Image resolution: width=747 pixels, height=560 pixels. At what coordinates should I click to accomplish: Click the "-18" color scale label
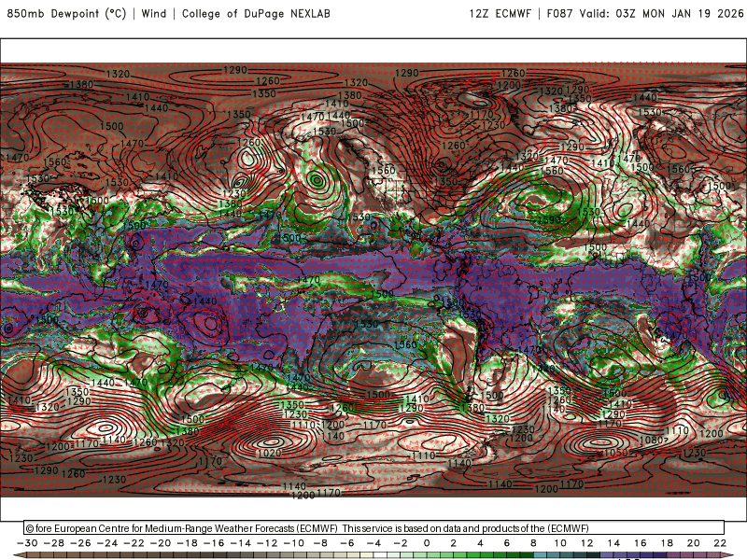(188, 543)
